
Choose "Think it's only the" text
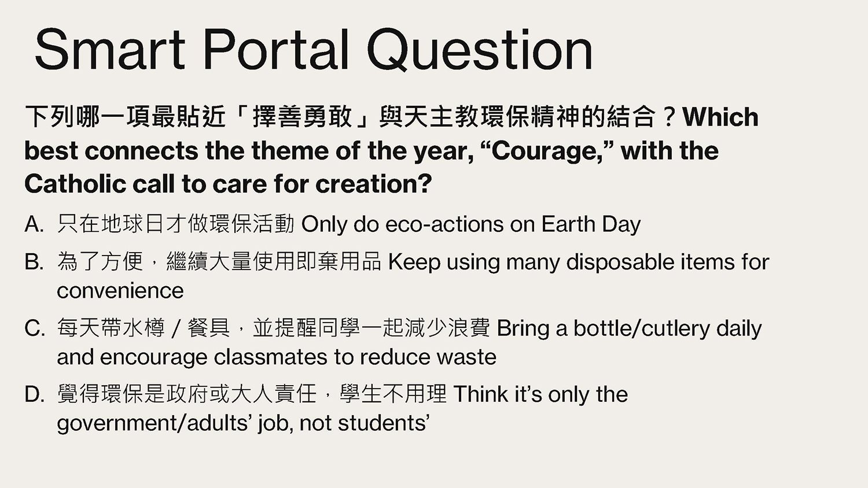540,394
